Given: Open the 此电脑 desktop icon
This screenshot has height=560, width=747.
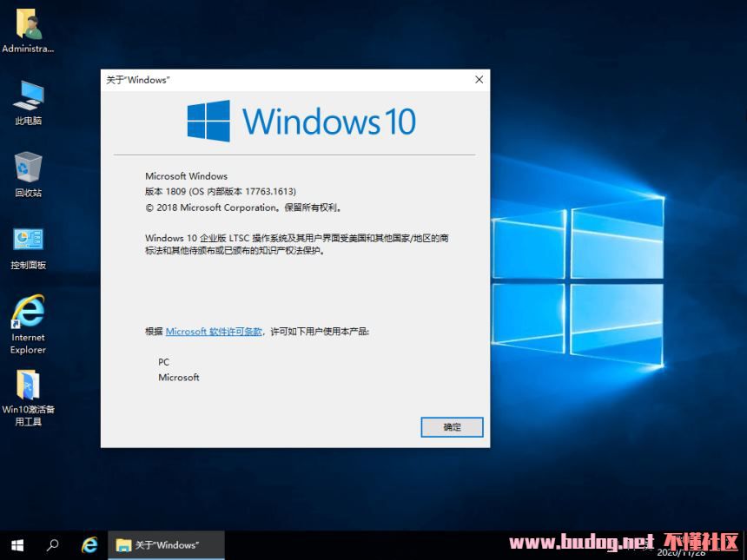Looking at the screenshot, I should 28,102.
